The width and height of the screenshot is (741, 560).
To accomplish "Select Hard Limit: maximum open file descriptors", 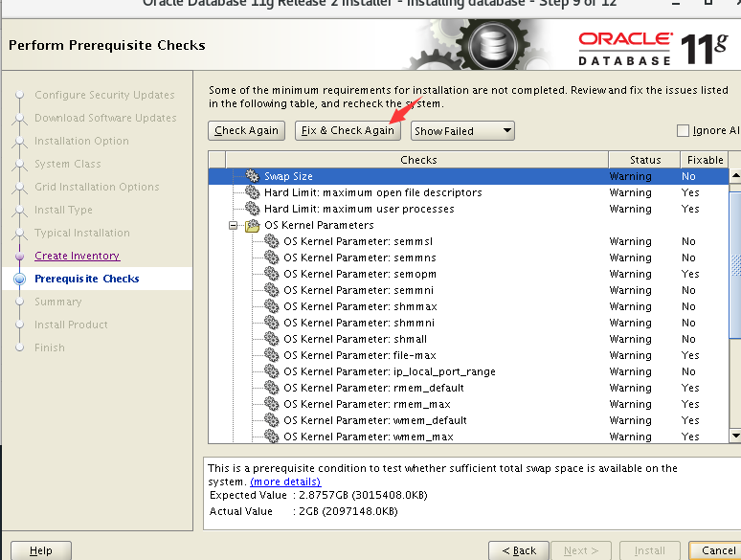I will 468,192.
